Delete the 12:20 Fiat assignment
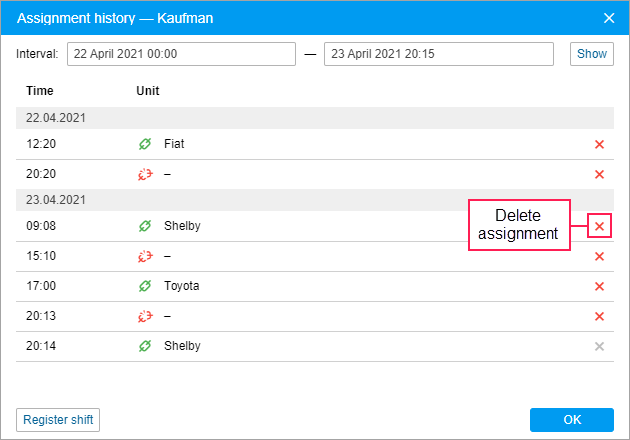 pyautogui.click(x=599, y=144)
